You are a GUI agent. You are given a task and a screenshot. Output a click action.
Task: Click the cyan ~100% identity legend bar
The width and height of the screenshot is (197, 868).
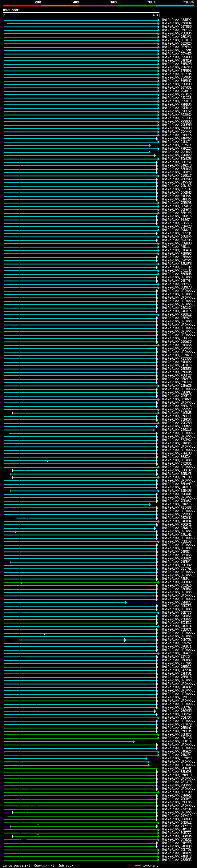[175, 6]
